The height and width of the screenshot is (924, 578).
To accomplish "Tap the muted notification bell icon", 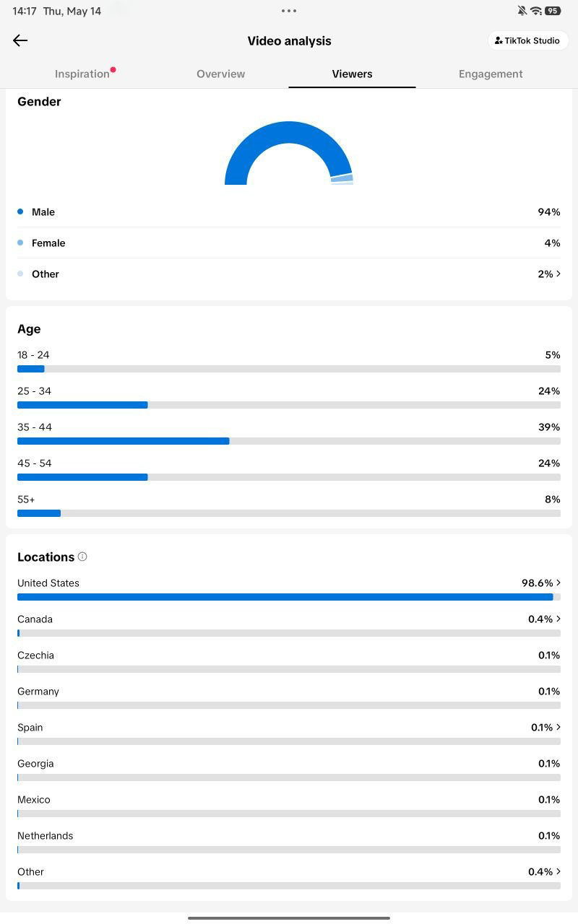I will coord(522,11).
